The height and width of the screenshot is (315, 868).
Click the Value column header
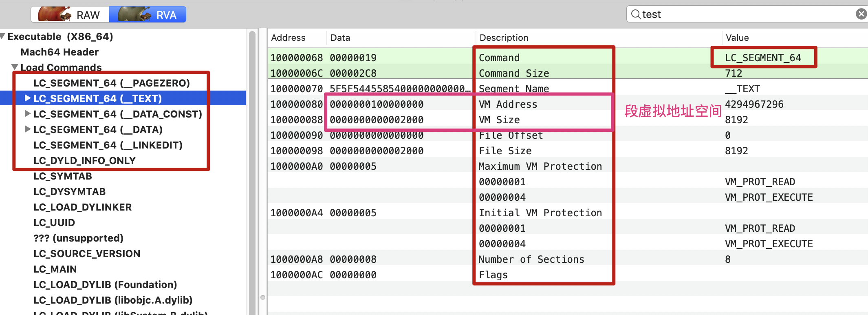[x=737, y=38]
